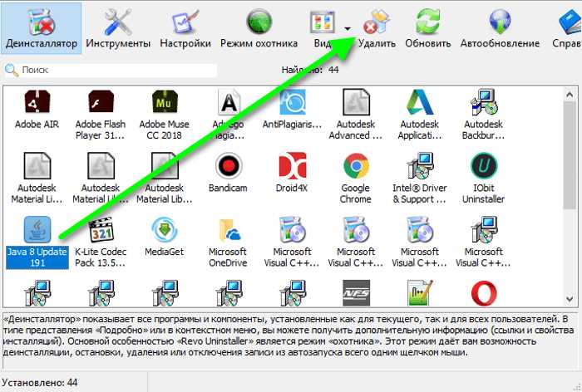582x392 pixels.
Task: Click the Найдено: 44 label
Action: 310,70
